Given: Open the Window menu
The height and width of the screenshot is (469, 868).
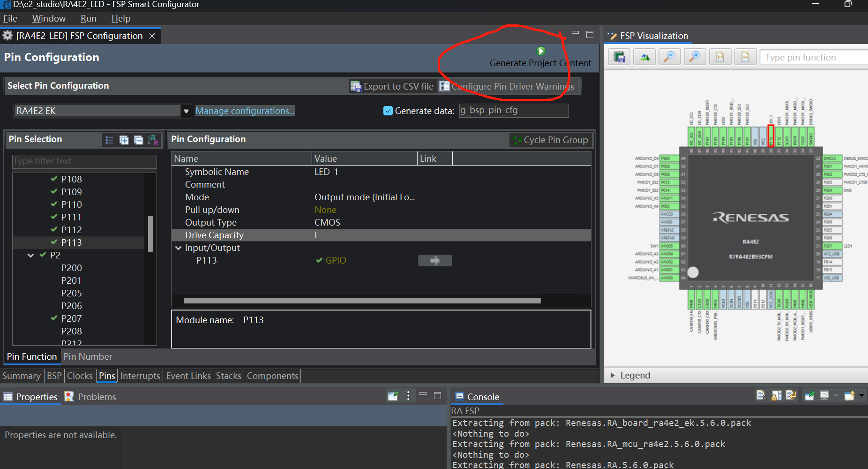Looking at the screenshot, I should pyautogui.click(x=49, y=19).
